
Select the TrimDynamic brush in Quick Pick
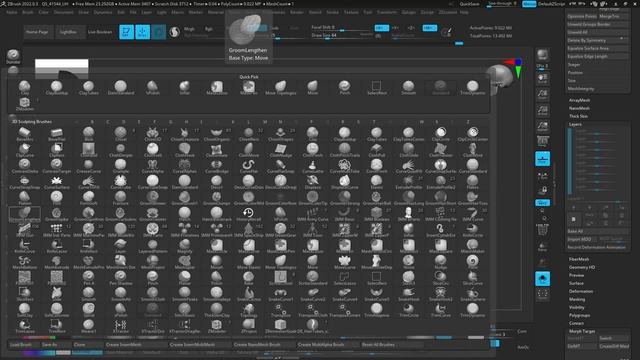click(x=472, y=87)
